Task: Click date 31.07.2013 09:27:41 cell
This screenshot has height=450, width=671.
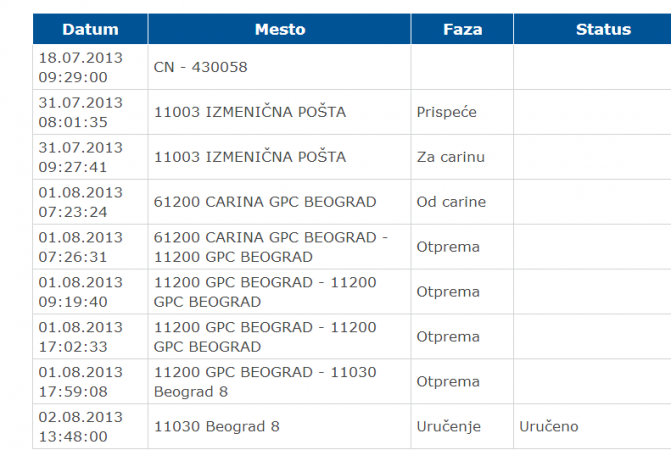Action: (x=90, y=157)
